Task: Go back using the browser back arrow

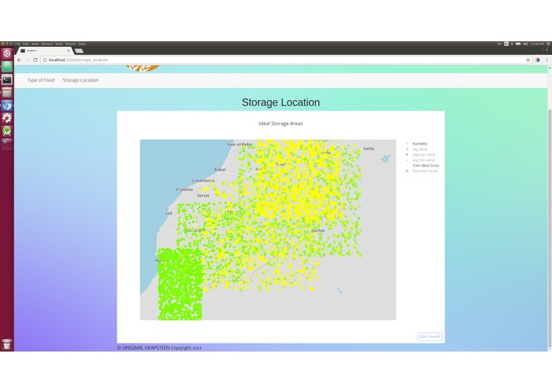Action: (19, 60)
